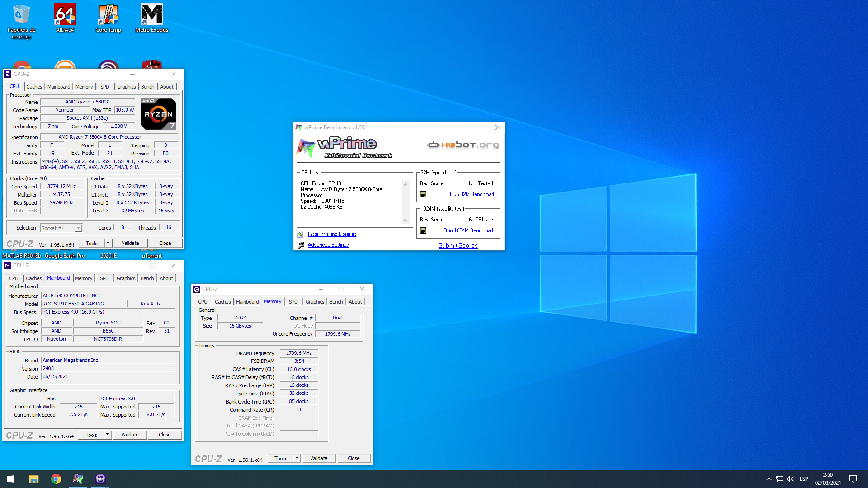Open the Windows Start menu

pyautogui.click(x=11, y=479)
